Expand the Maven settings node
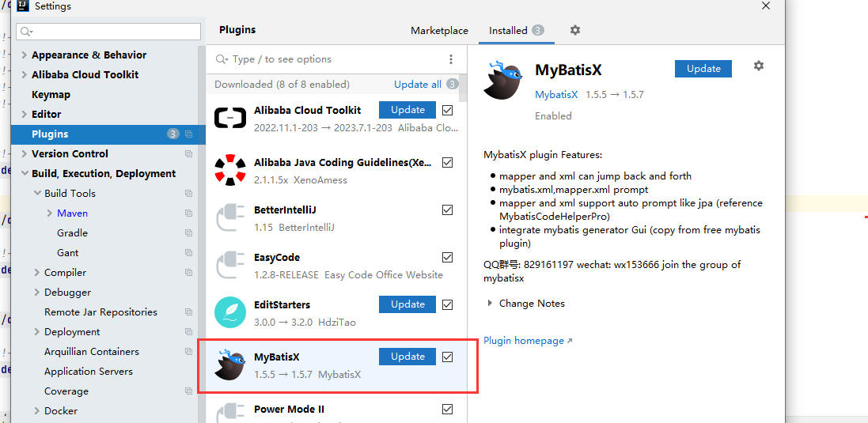The width and height of the screenshot is (868, 423). click(x=49, y=213)
